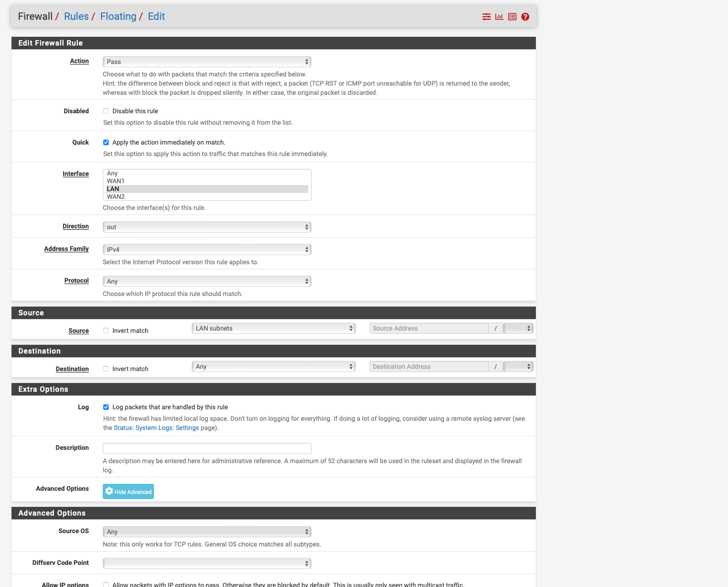728x587 pixels.
Task: Select LAN in Interface list
Action: 207,189
